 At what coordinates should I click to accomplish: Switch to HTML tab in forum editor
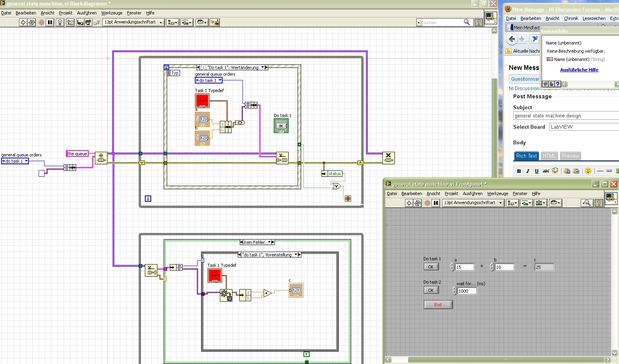click(549, 156)
